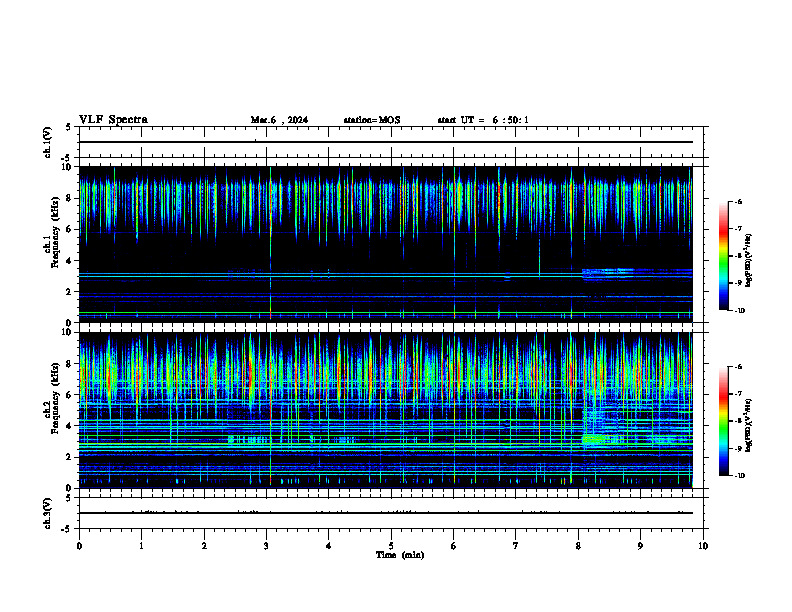792x612 pixels.
Task: Click the time axis tick label "0"
Action: pos(79,546)
